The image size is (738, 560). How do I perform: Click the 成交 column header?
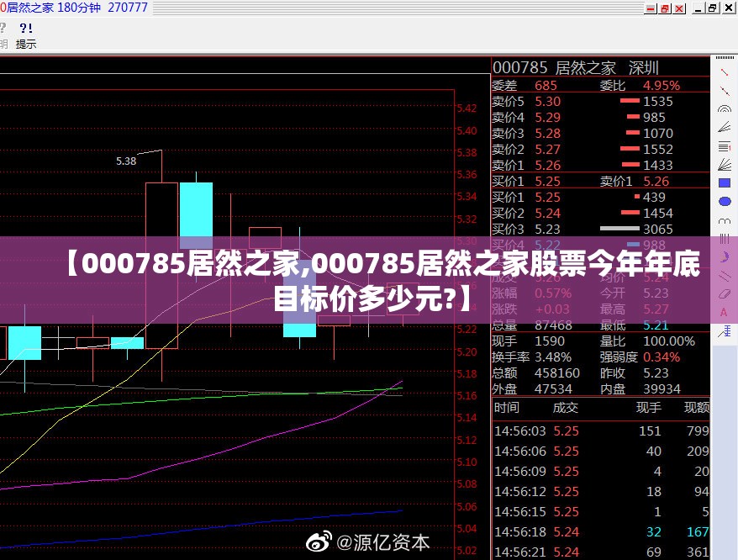pyautogui.click(x=565, y=408)
